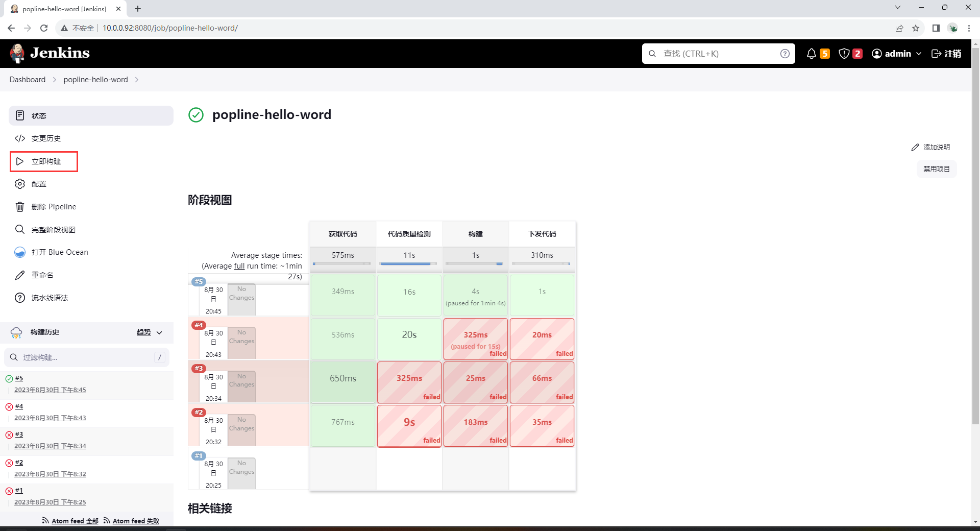The height and width of the screenshot is (531, 980).
Task: Click the 删除 Pipeline trash icon
Action: [20, 207]
